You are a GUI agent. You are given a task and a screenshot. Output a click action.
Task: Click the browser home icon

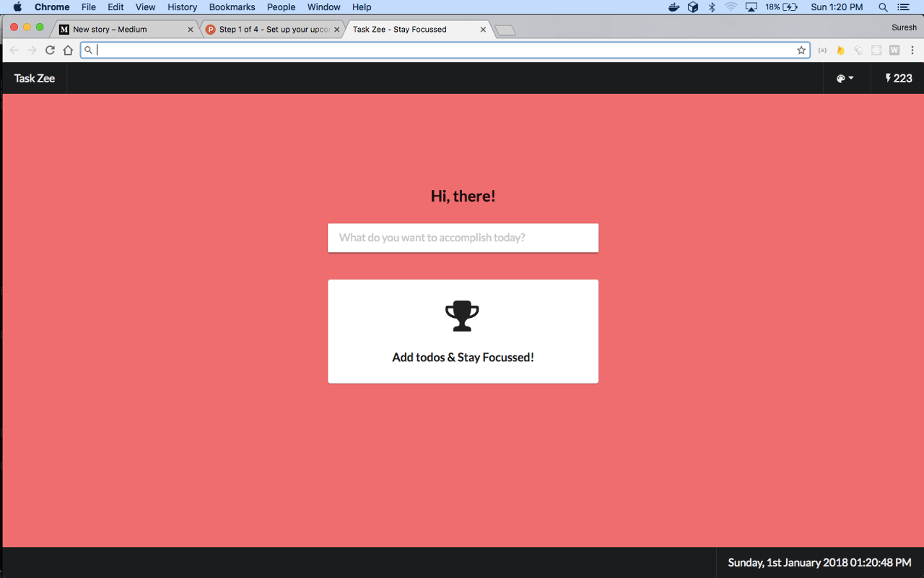point(68,50)
